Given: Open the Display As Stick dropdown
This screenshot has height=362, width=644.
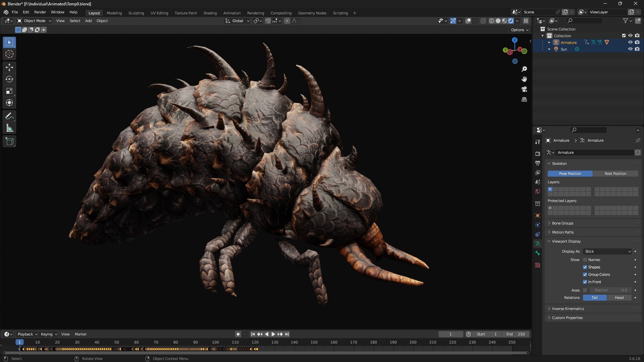Looking at the screenshot, I should coord(607,251).
